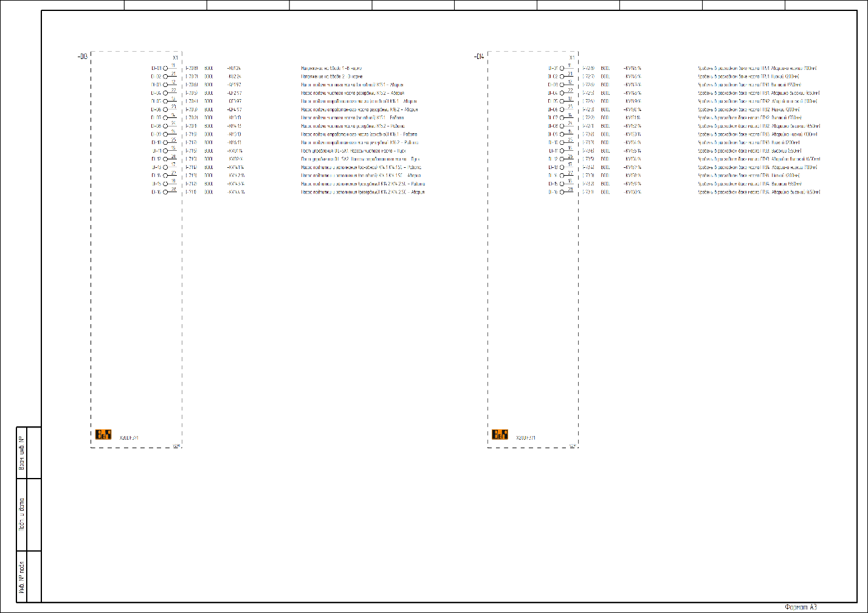Screen dimensions: 868x613
Task: Click terminal number 12 on DI-03 in -DI3
Action: [173, 82]
